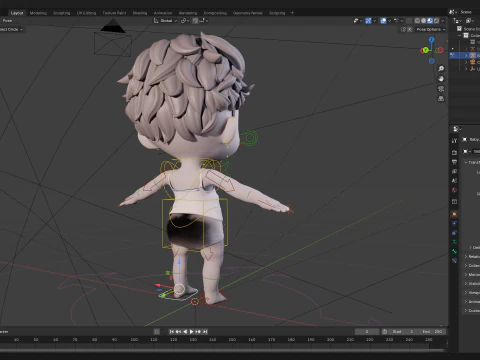Switch to Shading workspace tab
The height and width of the screenshot is (360, 480).
click(140, 13)
